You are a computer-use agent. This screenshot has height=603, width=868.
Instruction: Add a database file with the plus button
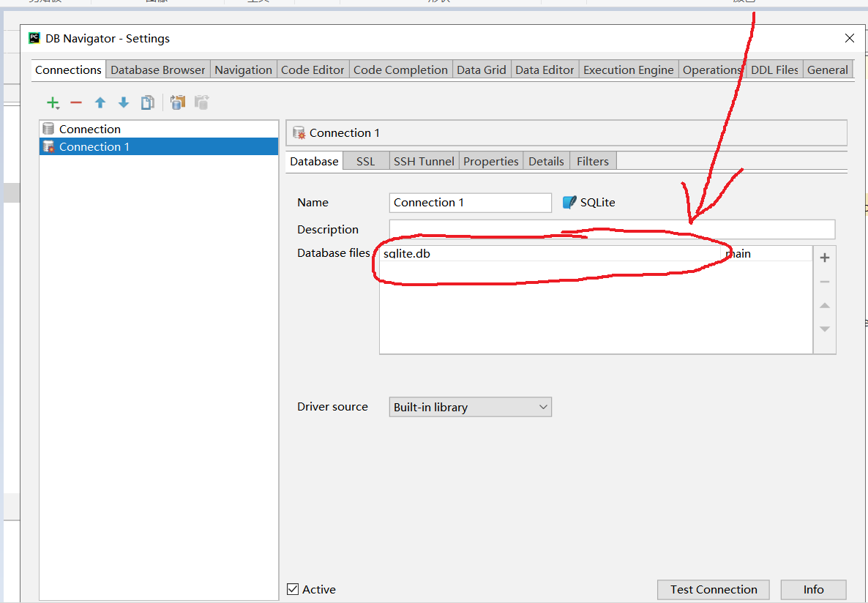click(x=824, y=258)
